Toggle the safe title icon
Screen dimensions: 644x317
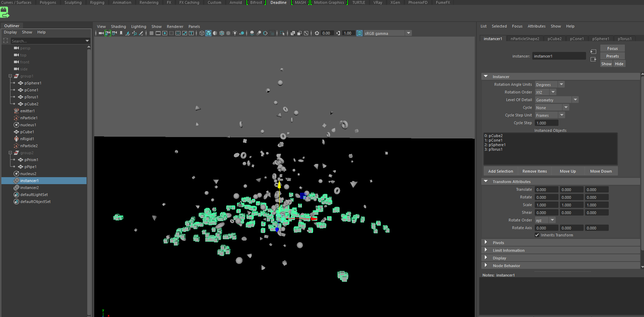(x=191, y=33)
